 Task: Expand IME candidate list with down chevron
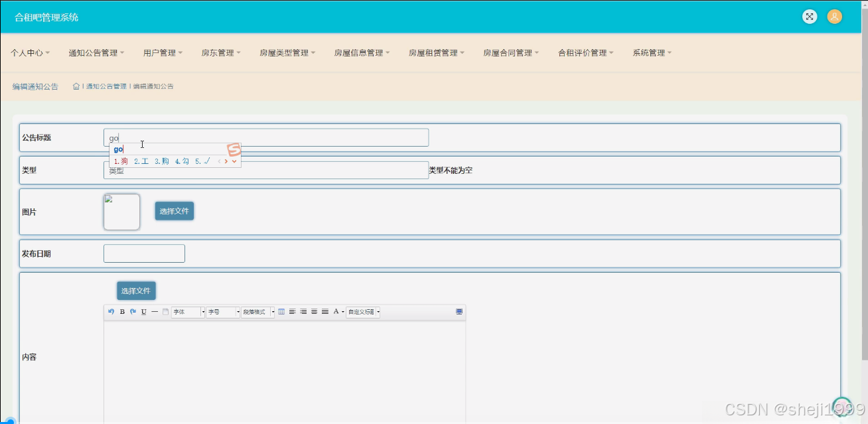(234, 161)
